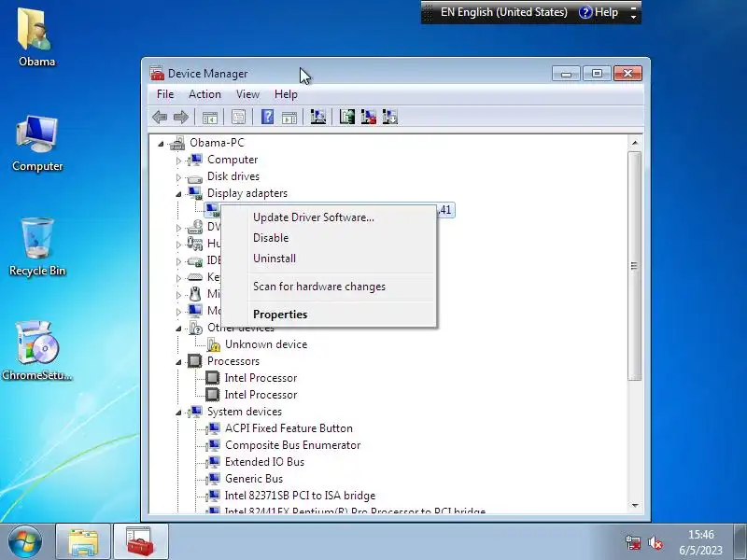Open the Obama folder desktop icon
Screen dimensions: 747x560
tap(36, 37)
